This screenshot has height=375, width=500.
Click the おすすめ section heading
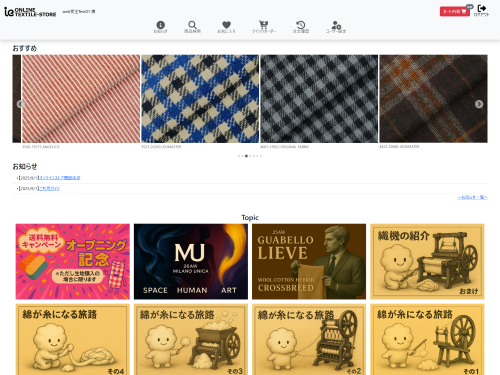point(25,48)
